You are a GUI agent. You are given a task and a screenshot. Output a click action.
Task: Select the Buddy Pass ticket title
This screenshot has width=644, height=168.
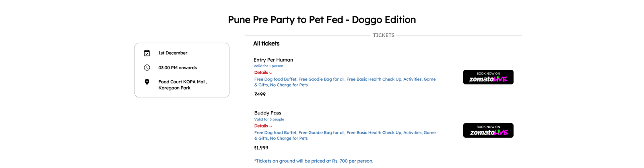(x=268, y=113)
